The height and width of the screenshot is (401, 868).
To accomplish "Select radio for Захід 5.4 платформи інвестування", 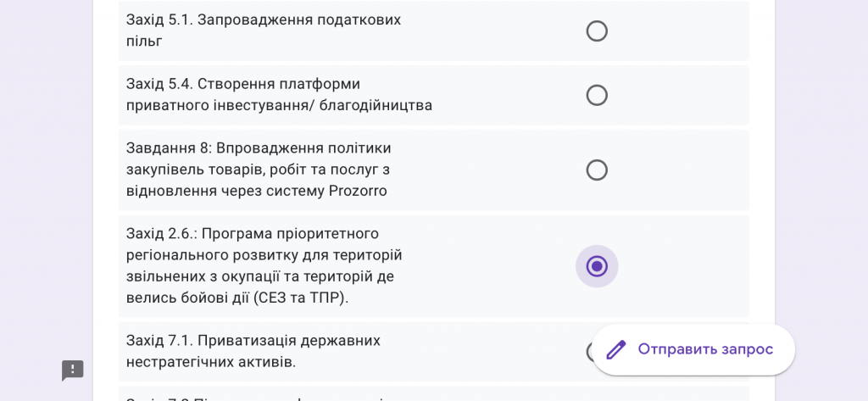I will pos(597,95).
